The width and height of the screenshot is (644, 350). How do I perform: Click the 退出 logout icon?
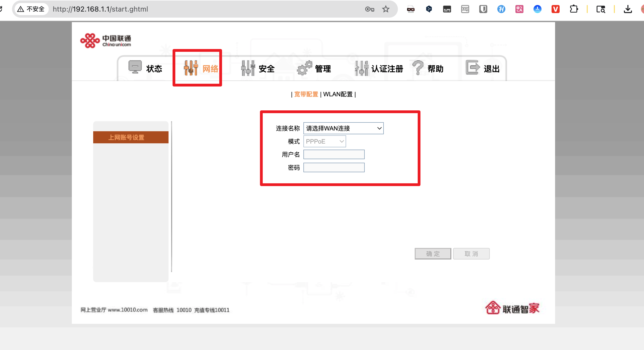point(472,67)
